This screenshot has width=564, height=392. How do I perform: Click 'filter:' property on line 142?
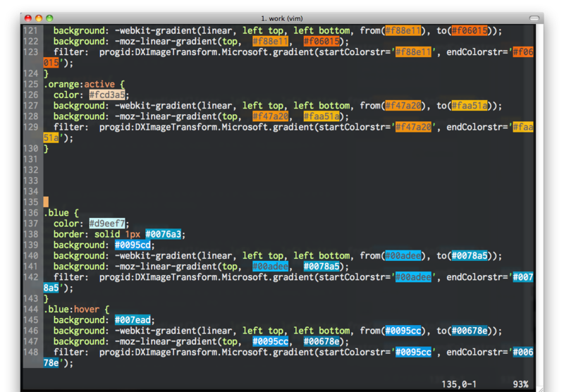pyautogui.click(x=71, y=278)
